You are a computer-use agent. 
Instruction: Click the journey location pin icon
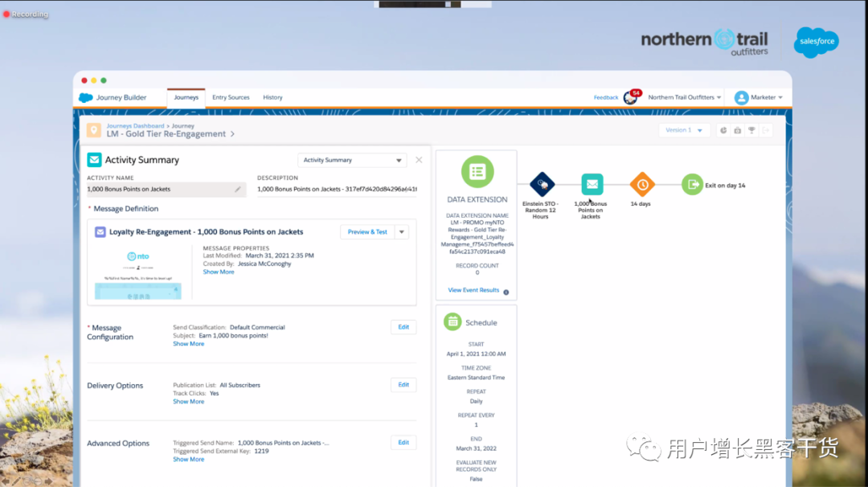(x=94, y=130)
